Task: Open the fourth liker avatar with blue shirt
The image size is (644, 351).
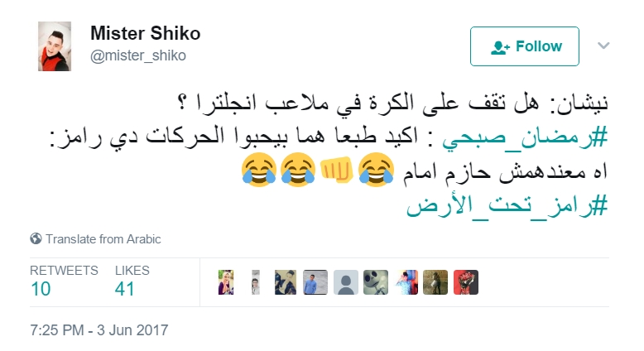Action: (315, 282)
